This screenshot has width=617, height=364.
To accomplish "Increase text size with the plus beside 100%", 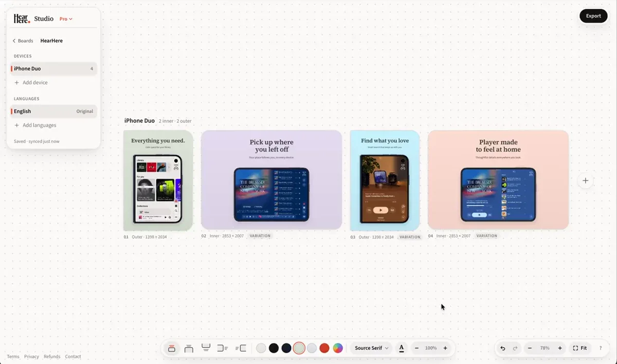I will pos(445,348).
